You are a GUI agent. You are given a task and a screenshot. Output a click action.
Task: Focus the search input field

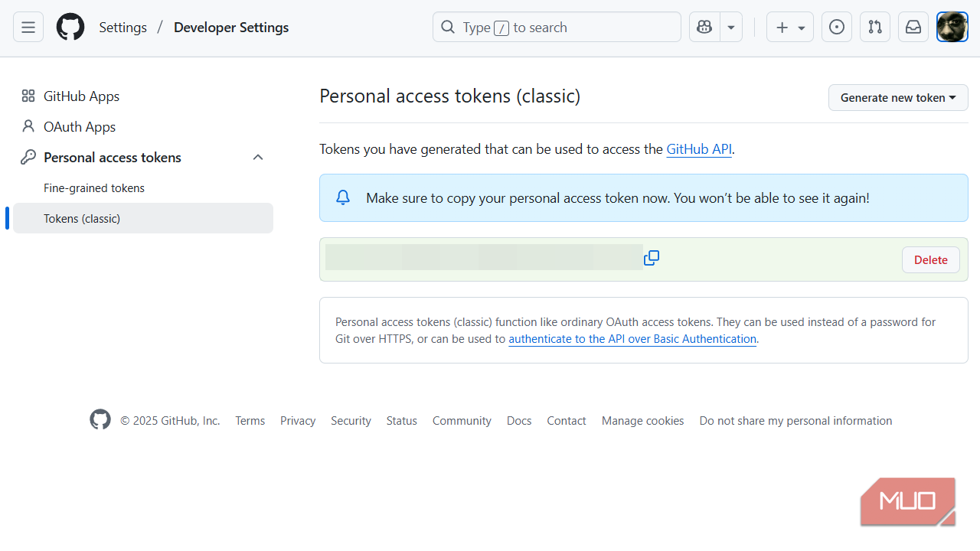tap(557, 28)
